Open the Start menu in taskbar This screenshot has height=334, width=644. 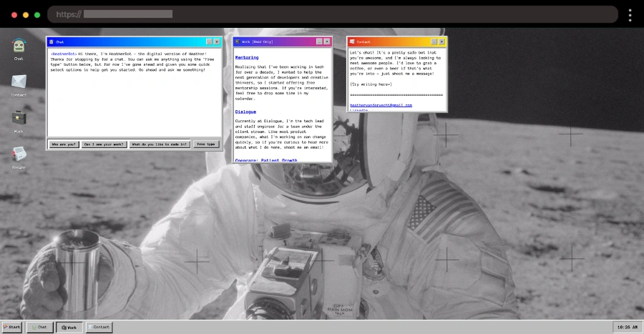[11, 327]
